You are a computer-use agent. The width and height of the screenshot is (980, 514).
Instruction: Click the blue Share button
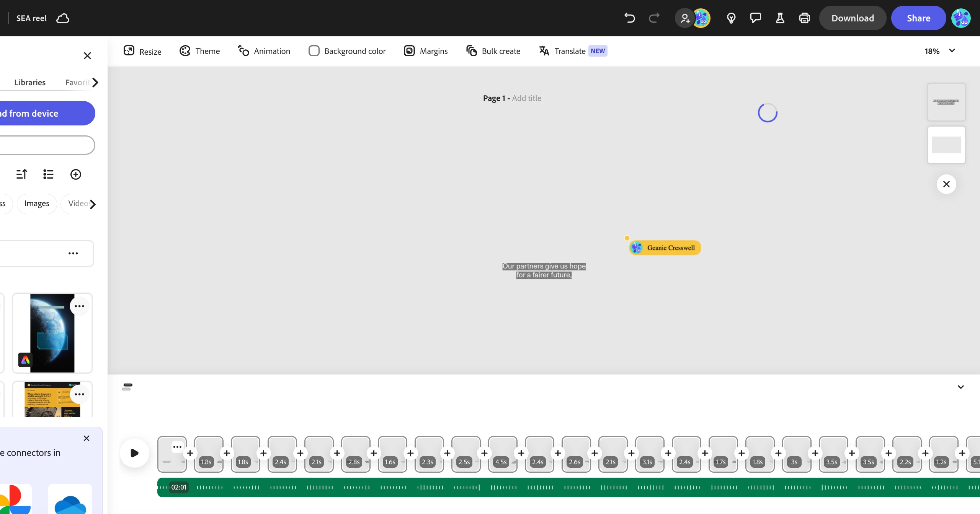coord(918,18)
